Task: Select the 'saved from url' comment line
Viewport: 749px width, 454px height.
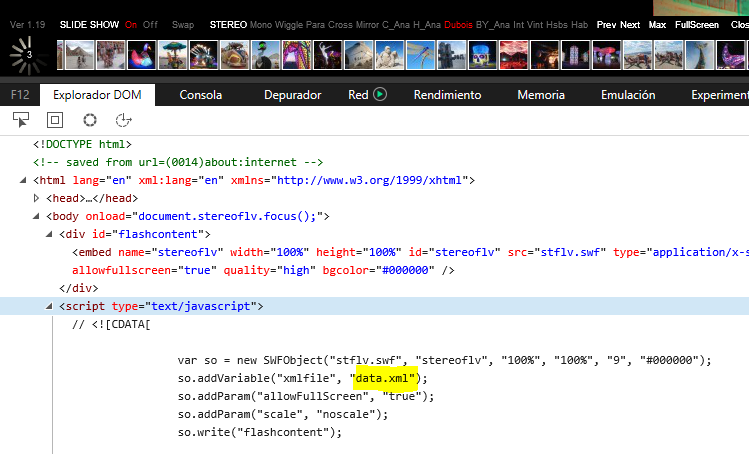Action: coord(178,162)
